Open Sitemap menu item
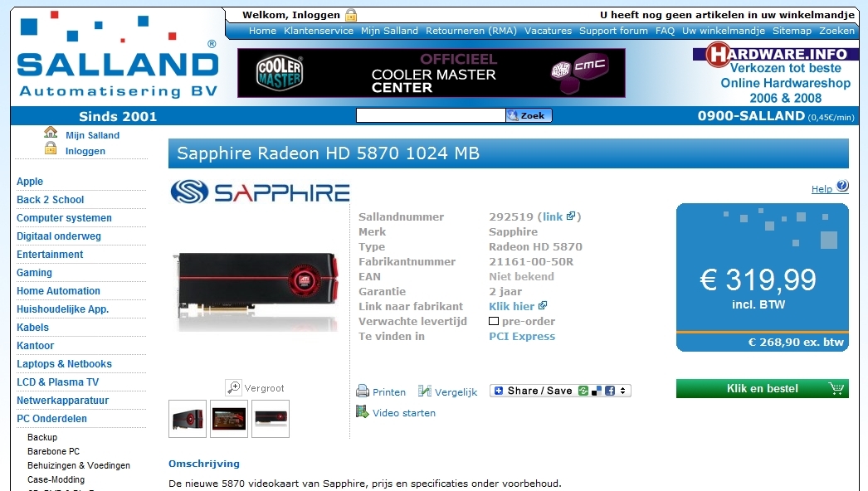Screen dimensions: 868x491 point(792,31)
